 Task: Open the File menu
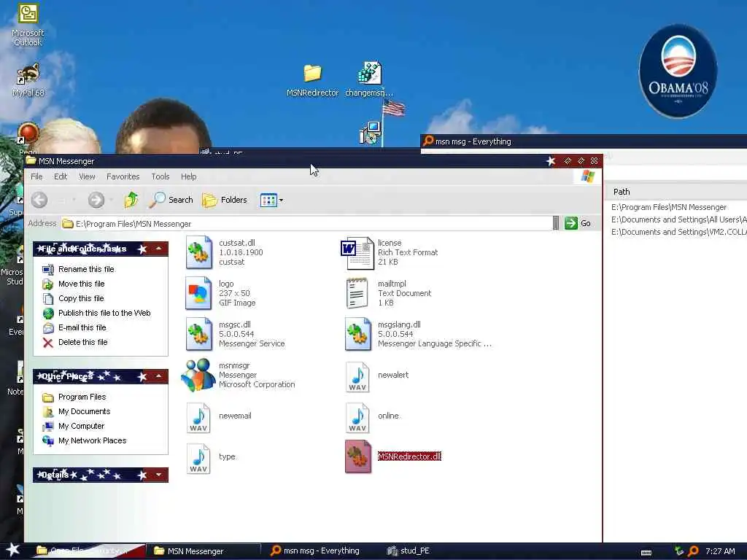[x=36, y=176]
